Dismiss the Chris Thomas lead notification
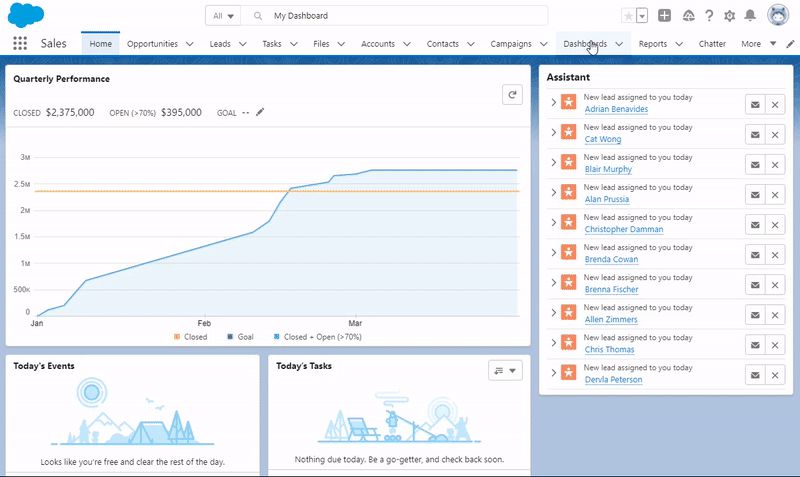The height and width of the screenshot is (477, 800). [774, 345]
